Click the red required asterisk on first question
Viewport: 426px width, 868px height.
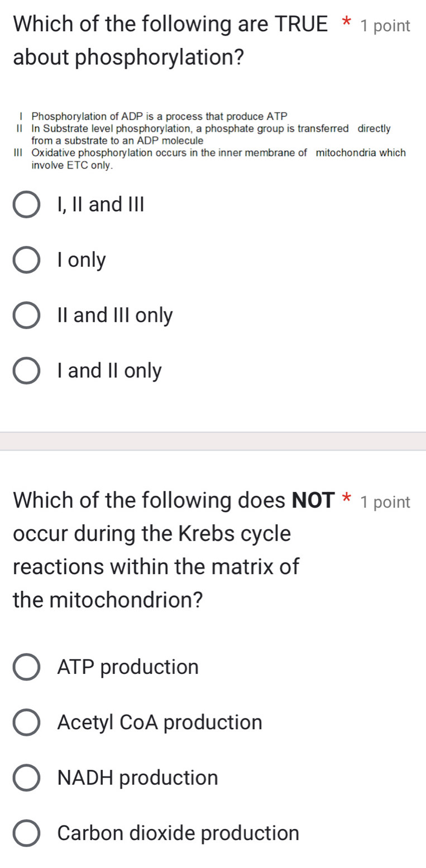pyautogui.click(x=346, y=22)
